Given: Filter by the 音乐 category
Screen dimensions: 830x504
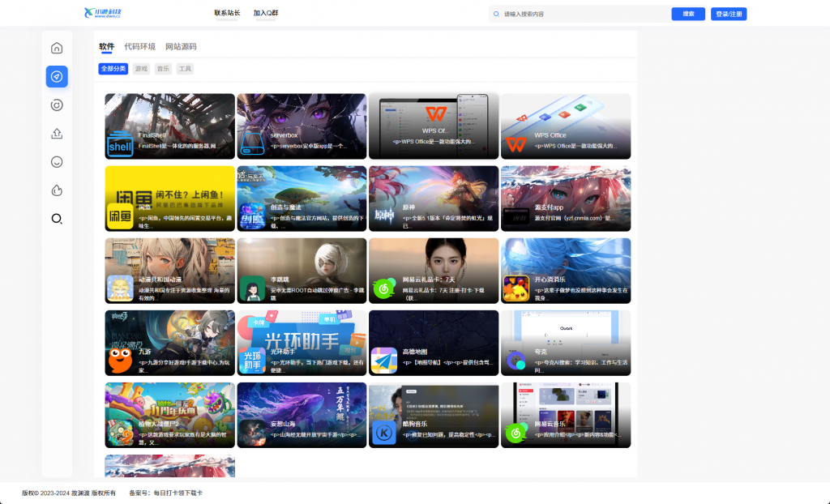Looking at the screenshot, I should (x=163, y=69).
